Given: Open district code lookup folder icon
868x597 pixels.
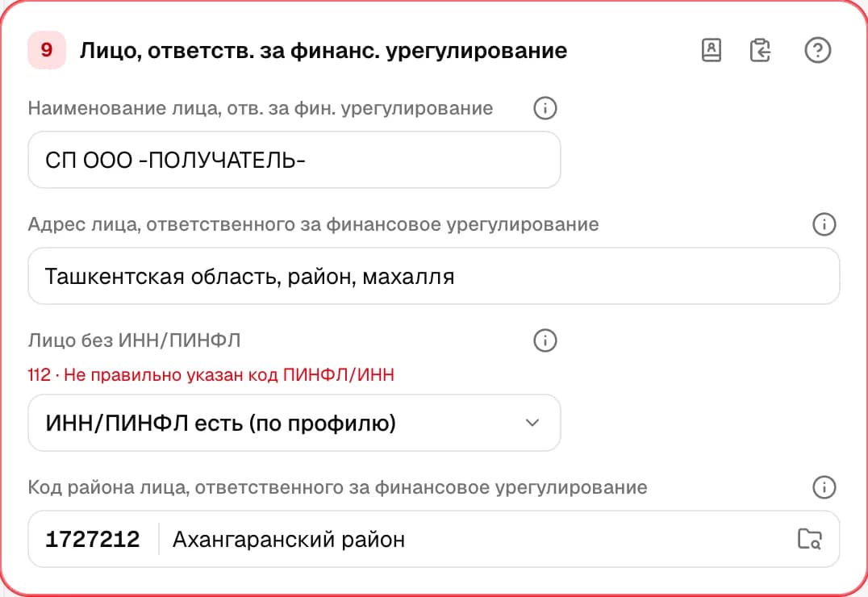Looking at the screenshot, I should (x=809, y=539).
